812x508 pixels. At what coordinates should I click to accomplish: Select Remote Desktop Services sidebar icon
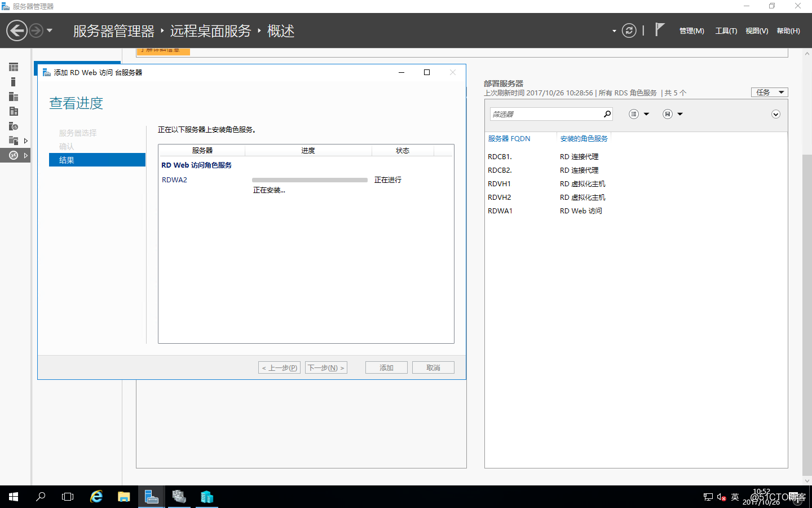click(14, 155)
